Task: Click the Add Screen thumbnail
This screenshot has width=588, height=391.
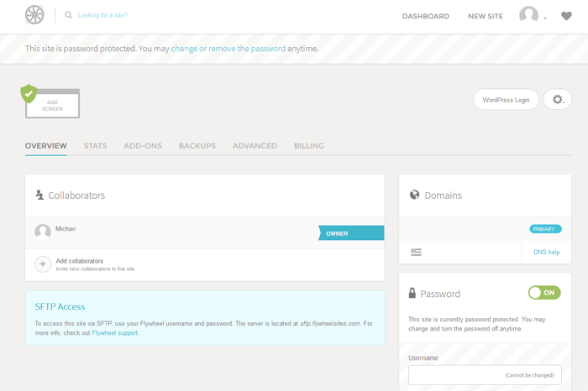Action: point(52,106)
